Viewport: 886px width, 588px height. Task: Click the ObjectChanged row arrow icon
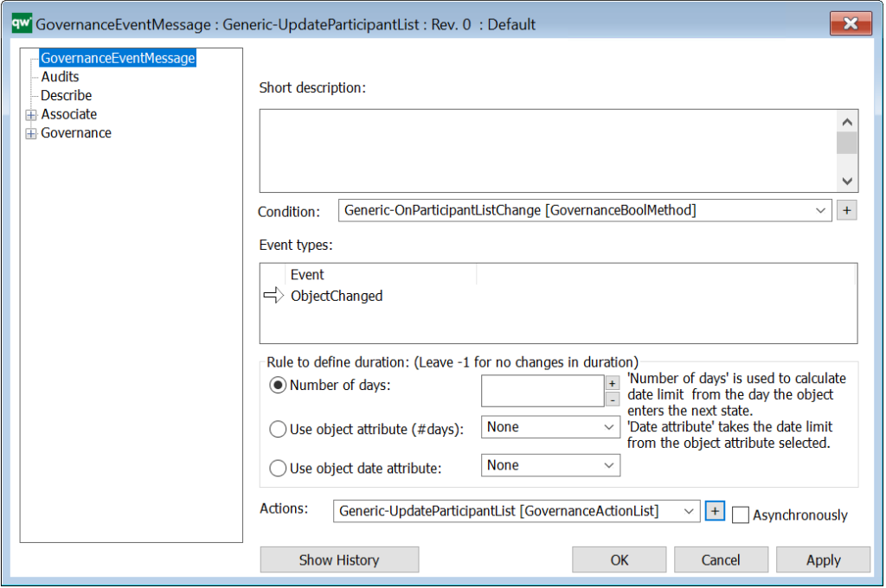[273, 297]
